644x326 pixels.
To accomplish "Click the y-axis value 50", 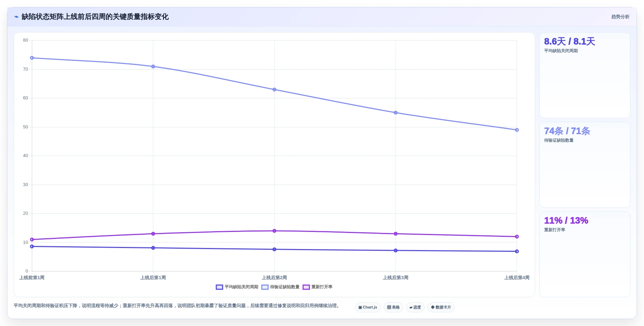I will tap(26, 127).
